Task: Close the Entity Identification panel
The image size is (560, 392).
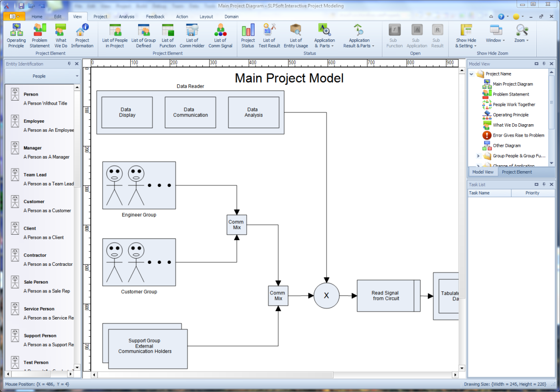Action: pyautogui.click(x=76, y=64)
